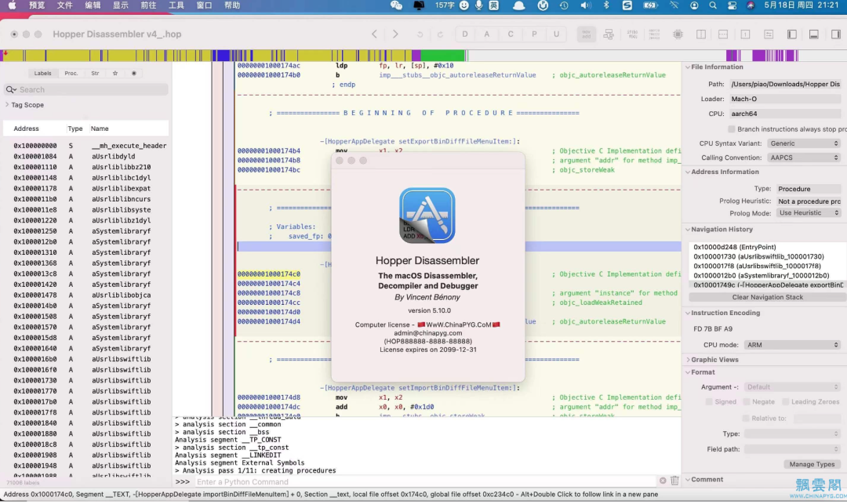Click the WeChat menu bar icon
Viewport: 847px width, 504px height.
click(396, 5)
